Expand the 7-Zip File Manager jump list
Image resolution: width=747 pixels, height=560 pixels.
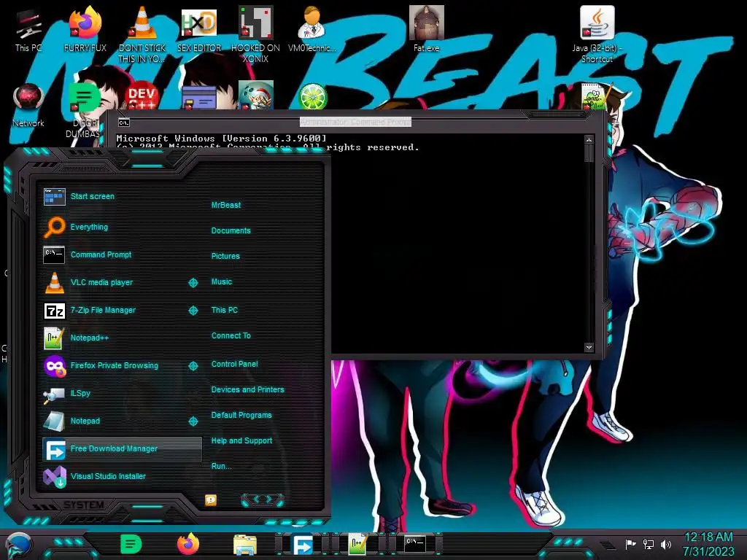[193, 311]
